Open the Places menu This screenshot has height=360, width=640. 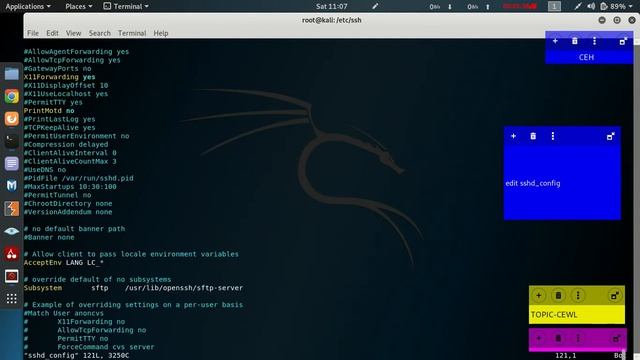click(79, 6)
